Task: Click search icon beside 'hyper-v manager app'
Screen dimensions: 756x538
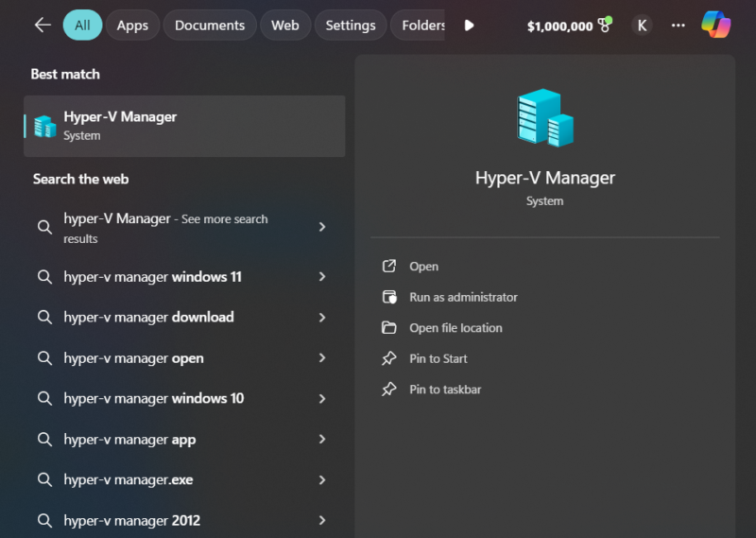Action: click(44, 439)
